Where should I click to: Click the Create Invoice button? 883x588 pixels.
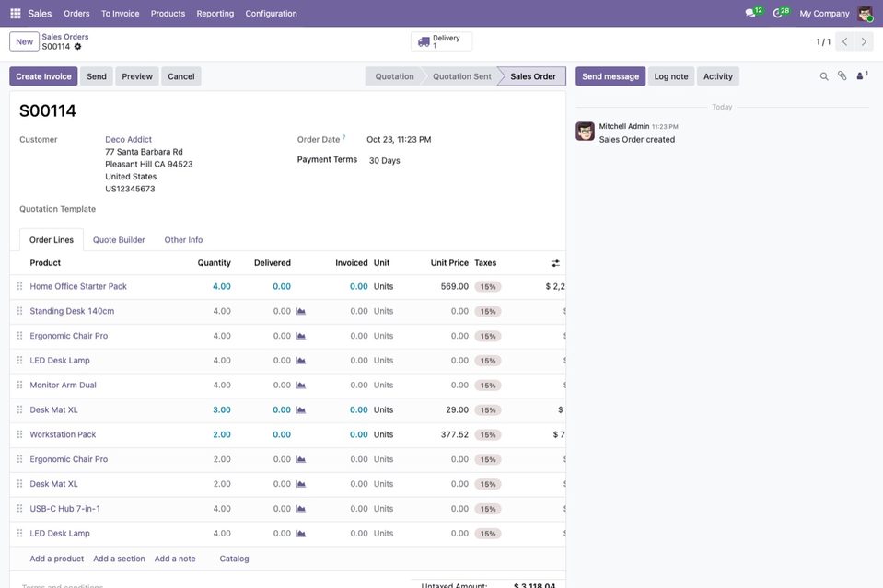pos(43,76)
